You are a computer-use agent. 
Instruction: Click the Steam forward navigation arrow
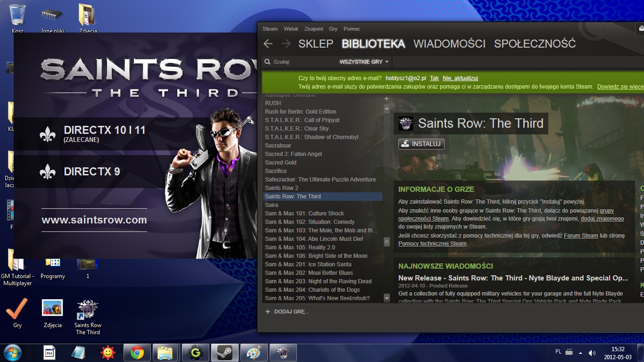[286, 44]
